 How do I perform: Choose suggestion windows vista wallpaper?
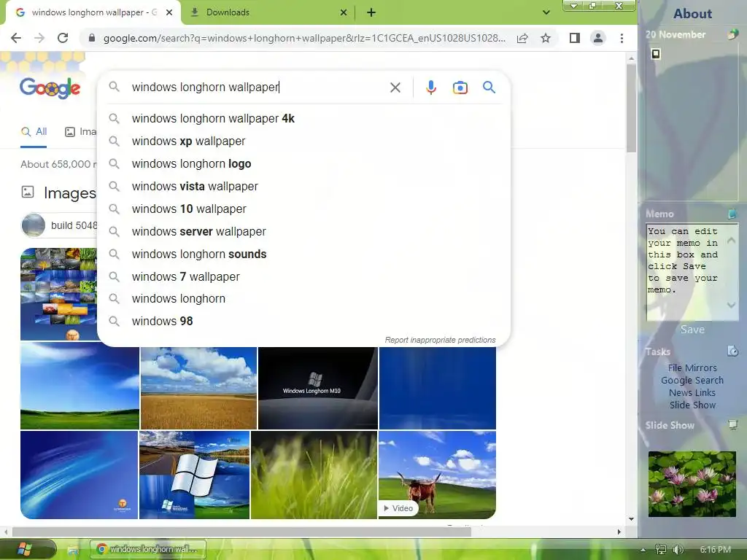pos(303,187)
